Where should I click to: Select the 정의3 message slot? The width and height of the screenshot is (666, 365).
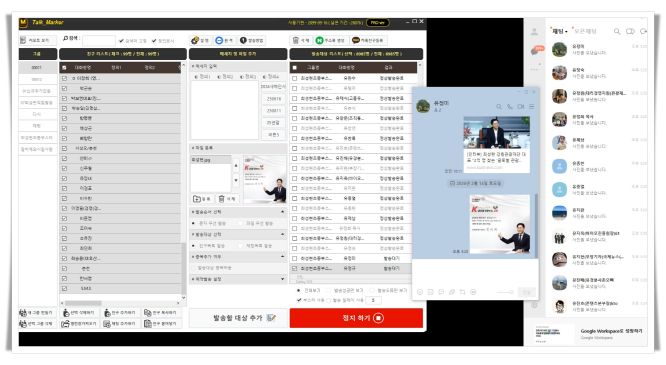tap(248, 77)
